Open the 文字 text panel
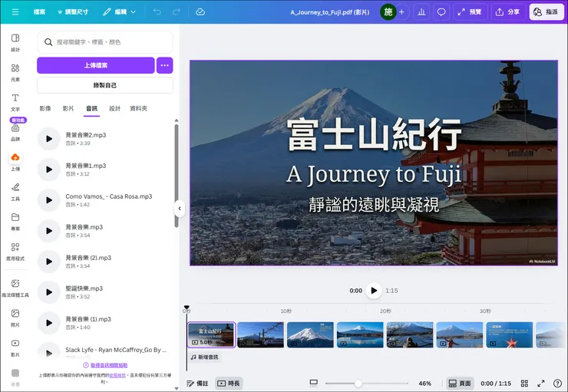The height and width of the screenshot is (392, 568). point(15,102)
